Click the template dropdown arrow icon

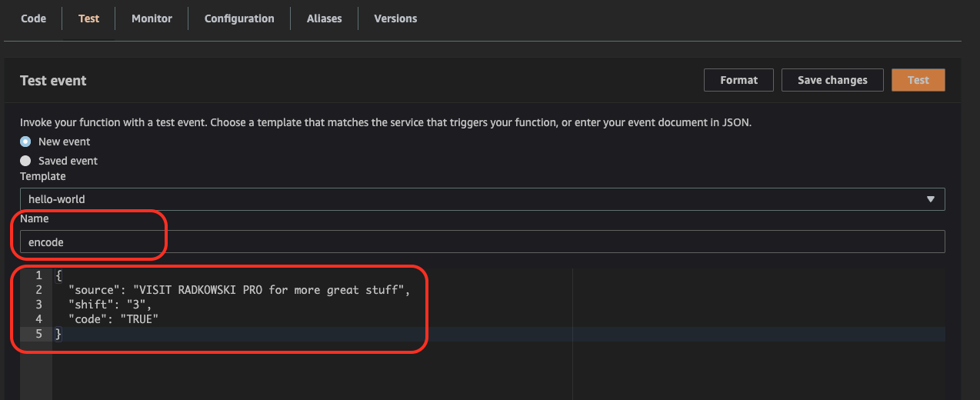[x=931, y=199]
